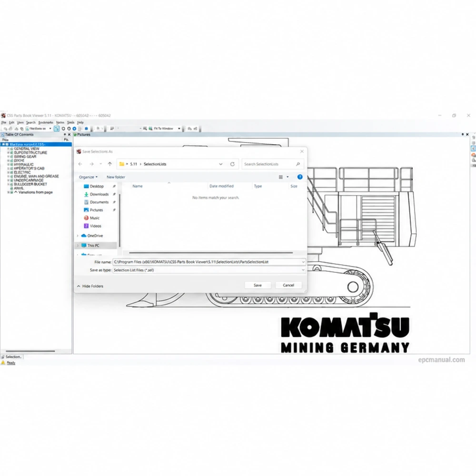Open the Edit menu

(11, 122)
